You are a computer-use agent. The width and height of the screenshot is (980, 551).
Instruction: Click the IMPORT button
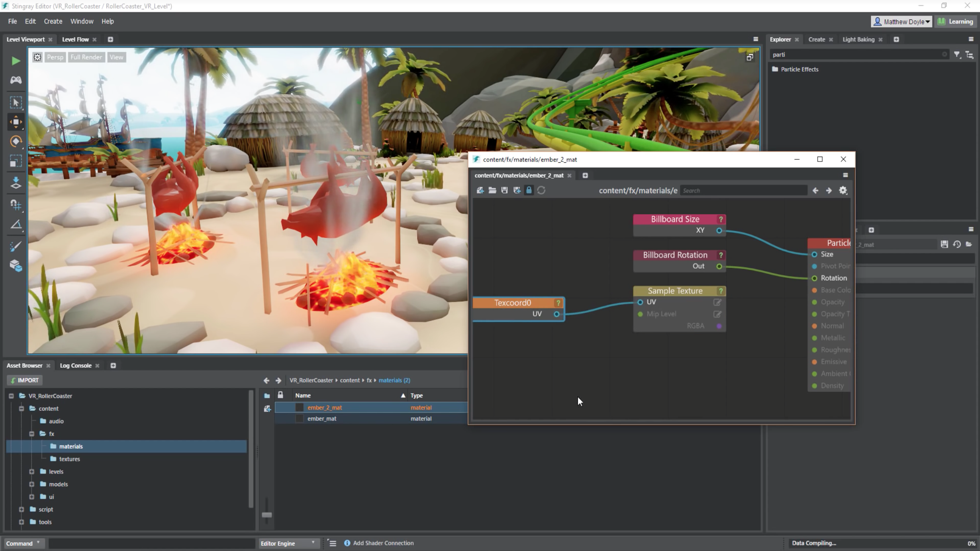coord(25,380)
